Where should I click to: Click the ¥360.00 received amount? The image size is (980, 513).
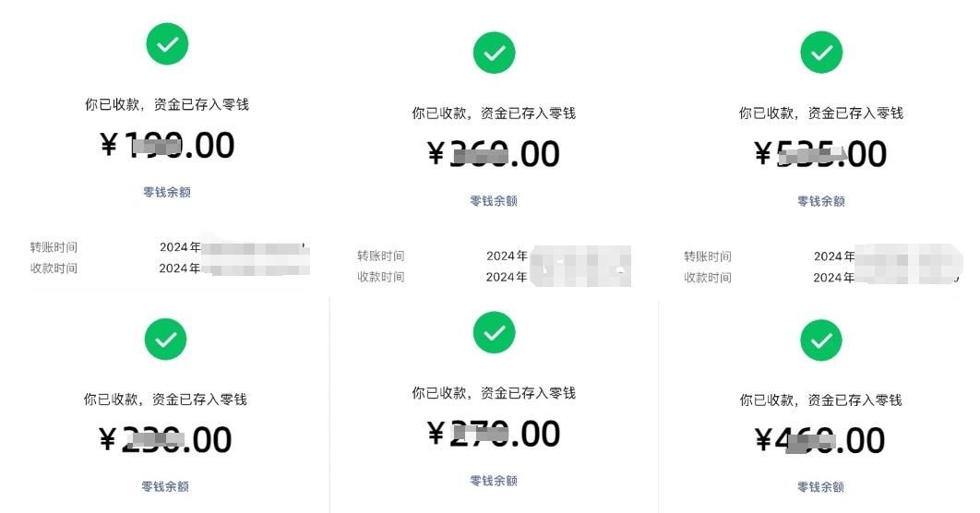pyautogui.click(x=494, y=154)
